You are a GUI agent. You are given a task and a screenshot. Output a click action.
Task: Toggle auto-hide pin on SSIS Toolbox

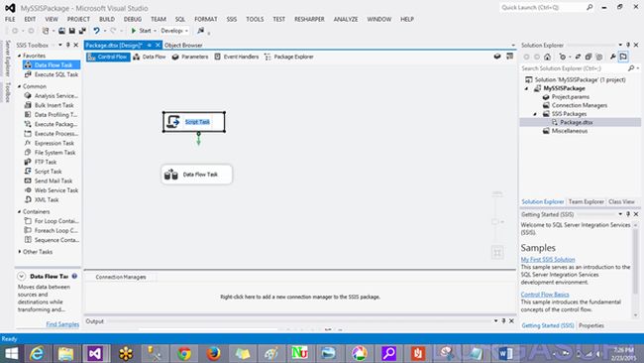(68, 45)
